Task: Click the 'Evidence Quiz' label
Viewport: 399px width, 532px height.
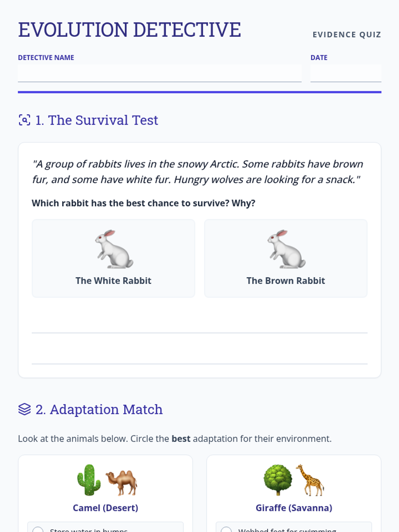Action: [x=346, y=35]
